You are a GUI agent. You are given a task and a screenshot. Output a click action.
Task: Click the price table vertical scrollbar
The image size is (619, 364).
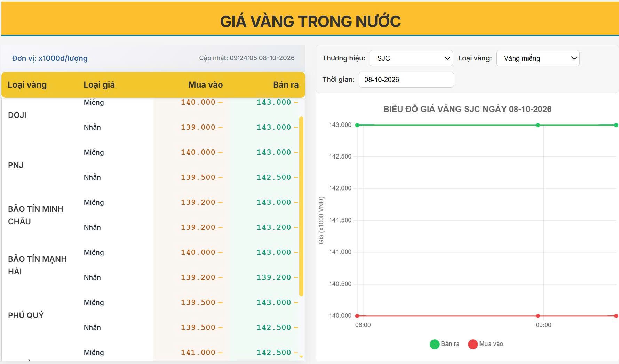301,206
